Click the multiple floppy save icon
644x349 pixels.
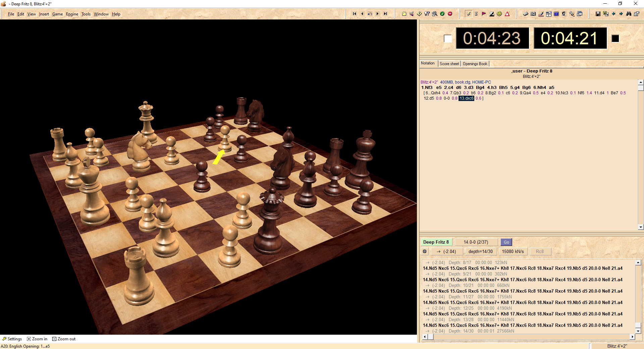click(x=606, y=14)
